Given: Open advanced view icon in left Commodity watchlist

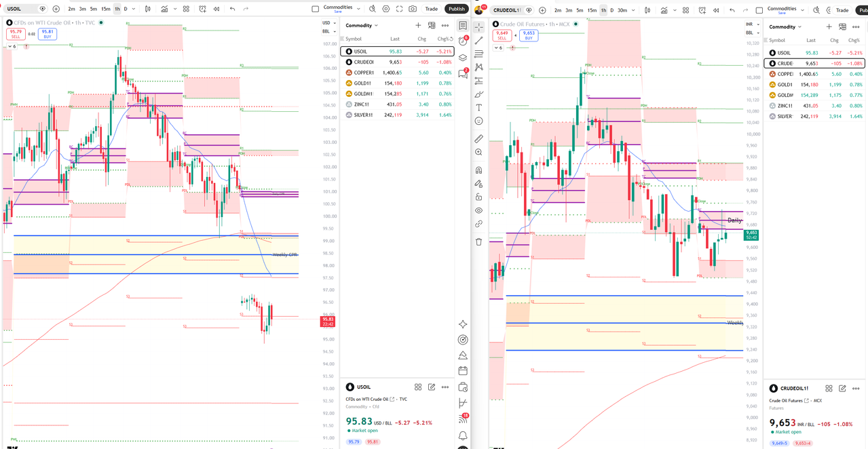Looking at the screenshot, I should point(432,26).
